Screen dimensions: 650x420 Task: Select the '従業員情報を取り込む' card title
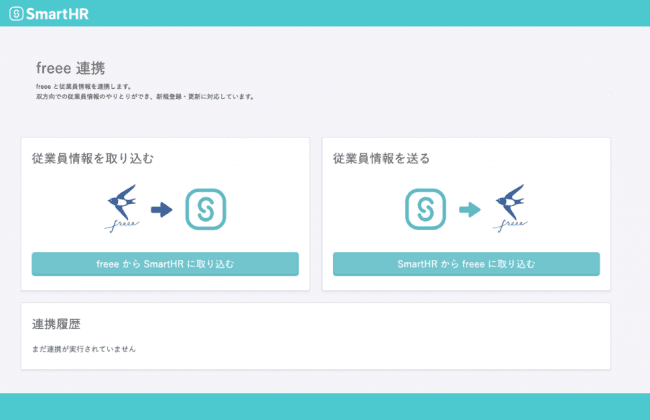coord(93,158)
